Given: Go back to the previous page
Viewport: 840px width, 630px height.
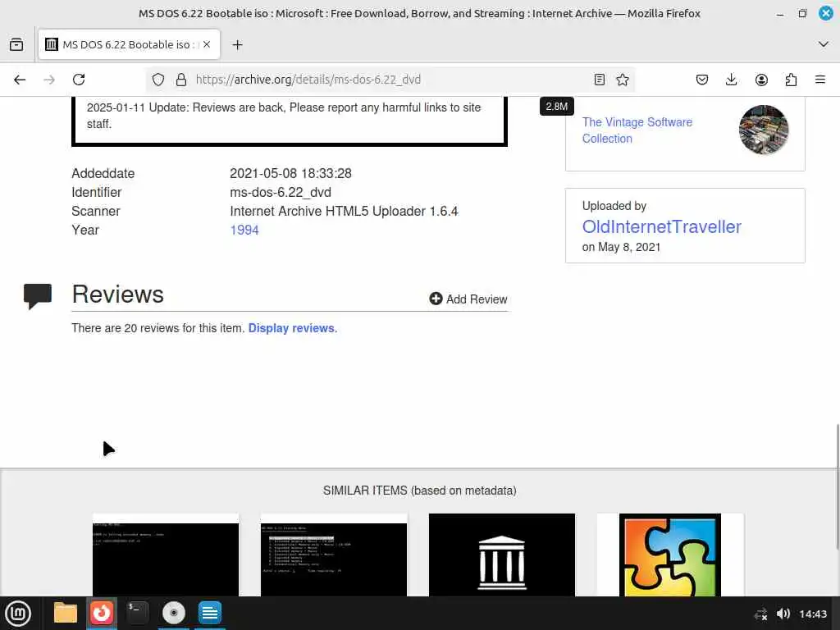Looking at the screenshot, I should pos(20,80).
